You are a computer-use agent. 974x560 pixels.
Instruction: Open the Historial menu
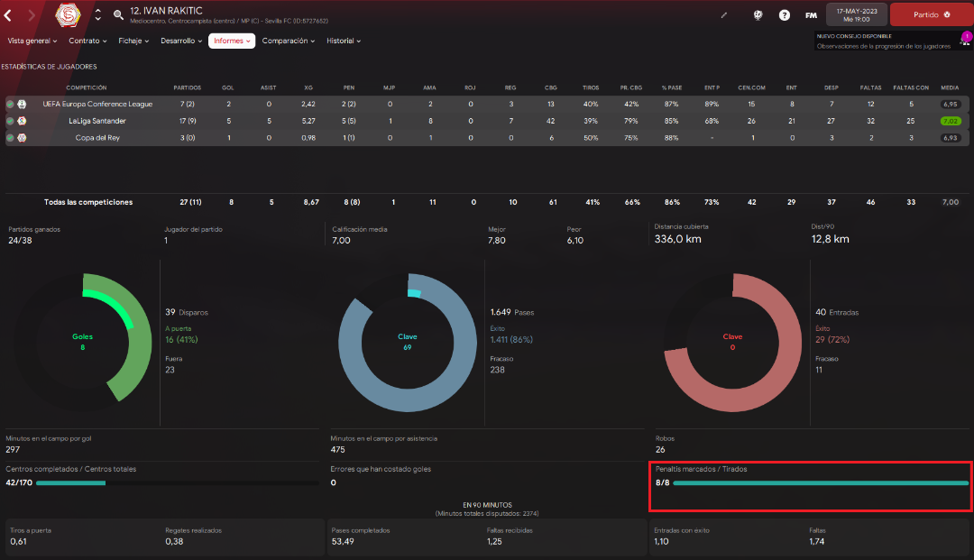click(344, 41)
